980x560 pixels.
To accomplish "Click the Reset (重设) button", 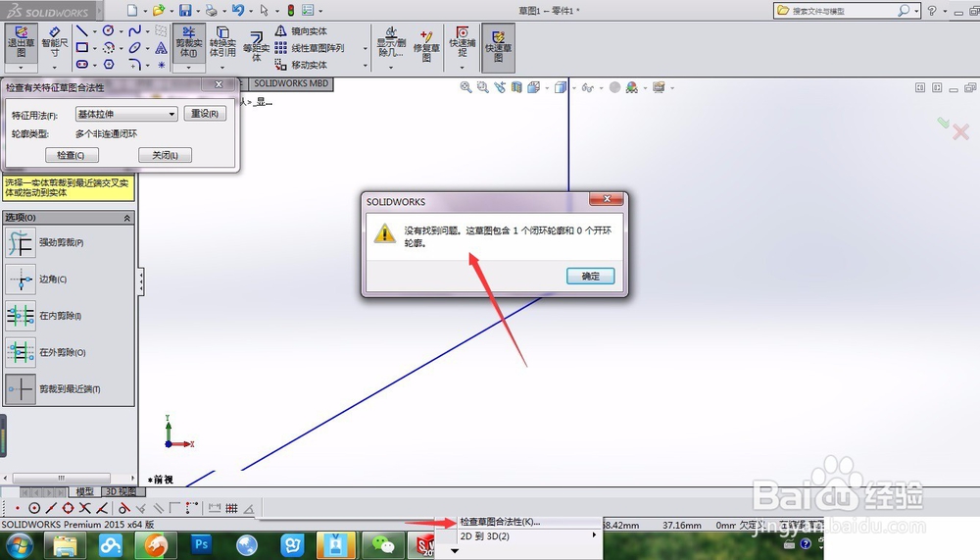I will [205, 114].
